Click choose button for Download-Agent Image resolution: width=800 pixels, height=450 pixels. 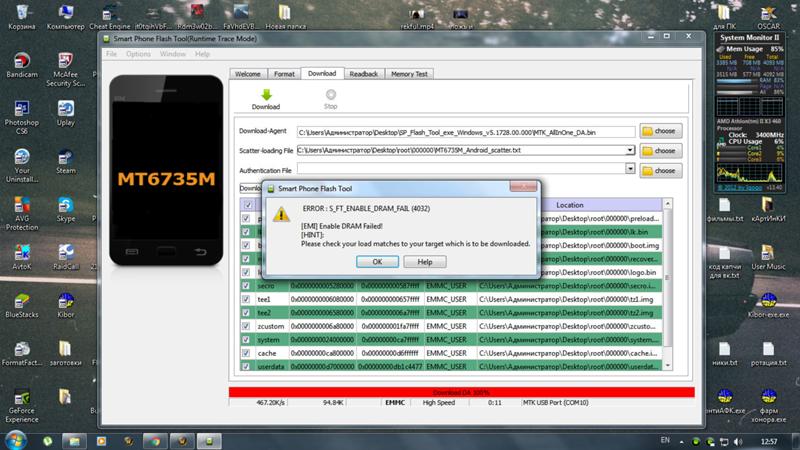[x=661, y=131]
